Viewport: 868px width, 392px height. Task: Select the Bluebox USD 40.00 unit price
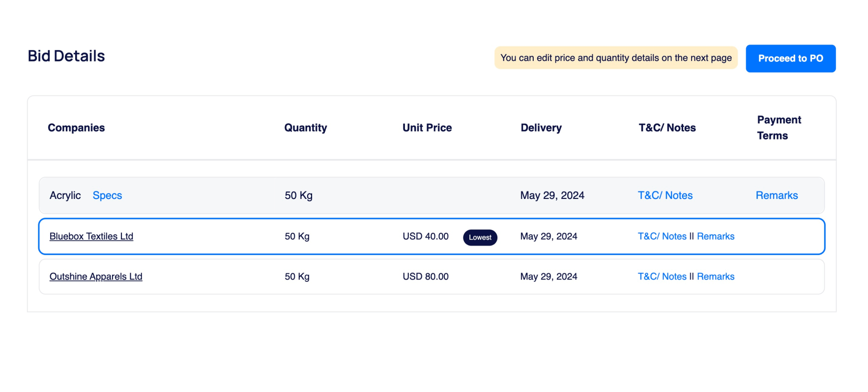(x=426, y=236)
